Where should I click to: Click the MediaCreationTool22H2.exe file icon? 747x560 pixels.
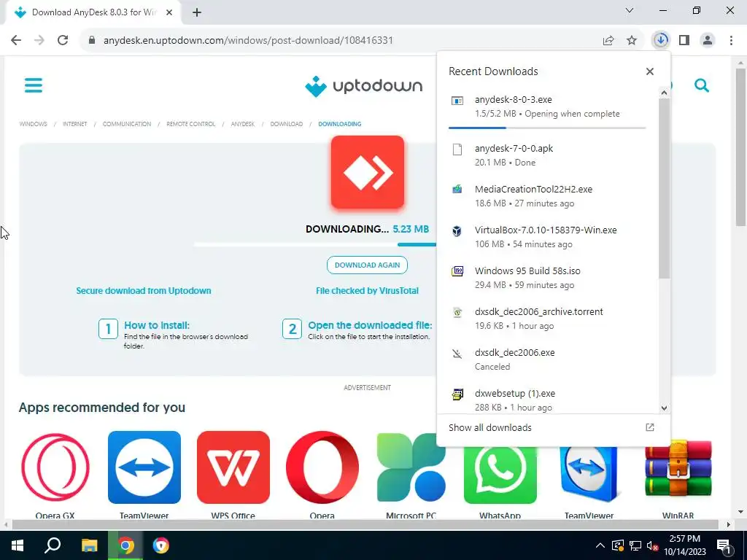[457, 189]
